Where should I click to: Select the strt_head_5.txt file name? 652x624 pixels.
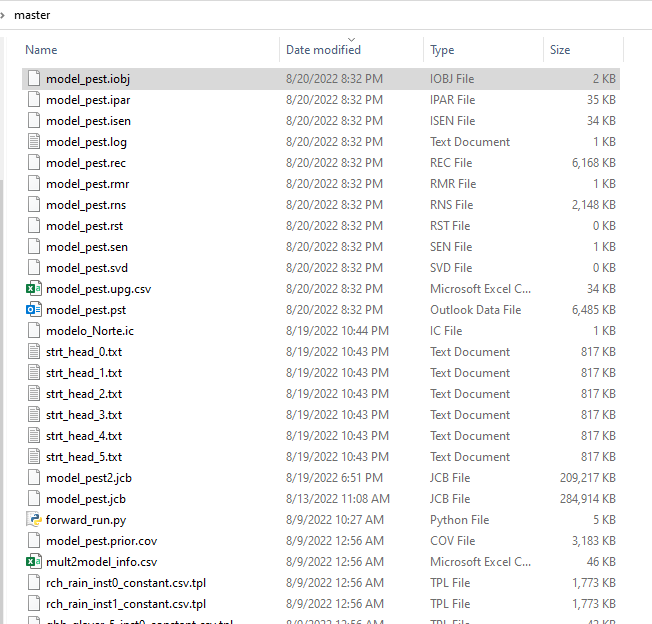tap(84, 456)
